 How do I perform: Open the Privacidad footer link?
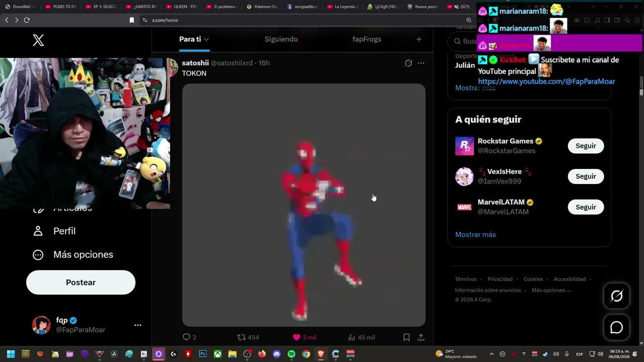500,279
